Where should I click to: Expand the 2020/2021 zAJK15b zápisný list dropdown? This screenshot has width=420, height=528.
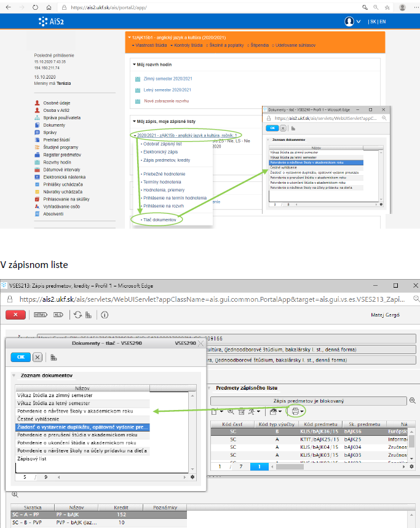coord(134,135)
